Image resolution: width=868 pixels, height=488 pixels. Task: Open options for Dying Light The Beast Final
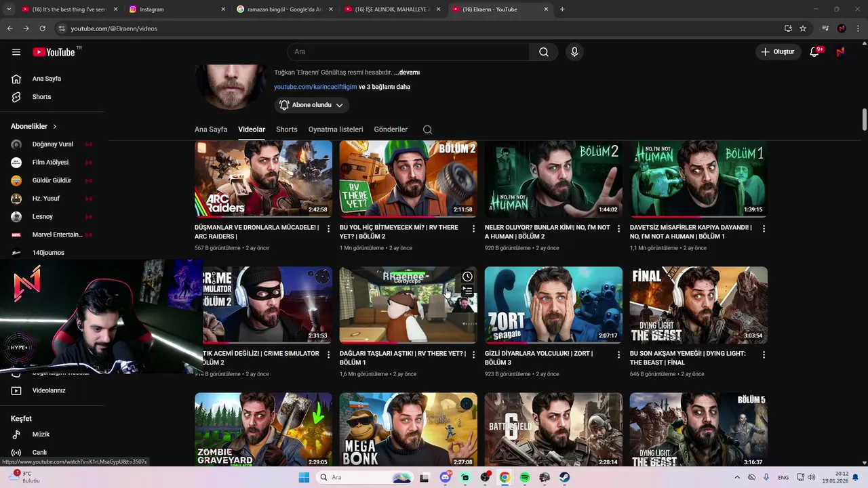[764, 354]
